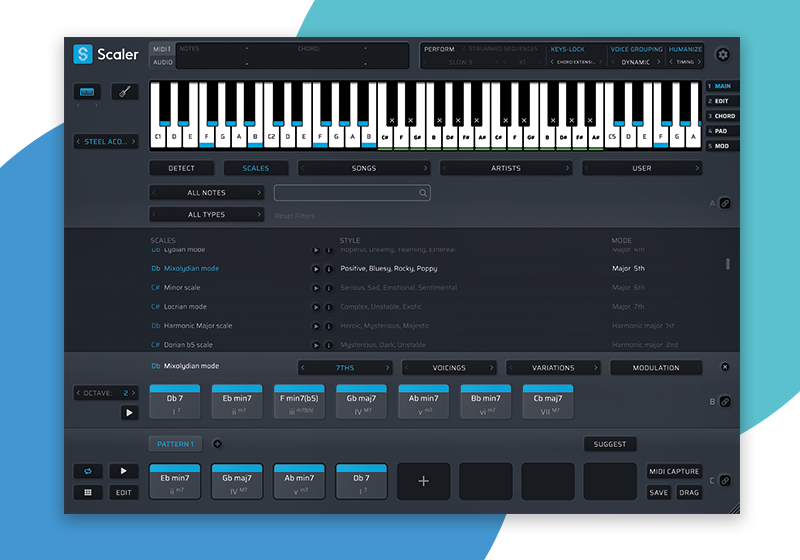Click the Scaler logo icon
The width and height of the screenshot is (800, 560).
[x=83, y=54]
